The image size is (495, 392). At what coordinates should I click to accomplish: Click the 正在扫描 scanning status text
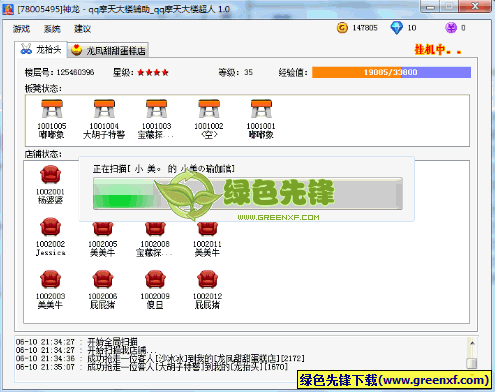pos(163,169)
